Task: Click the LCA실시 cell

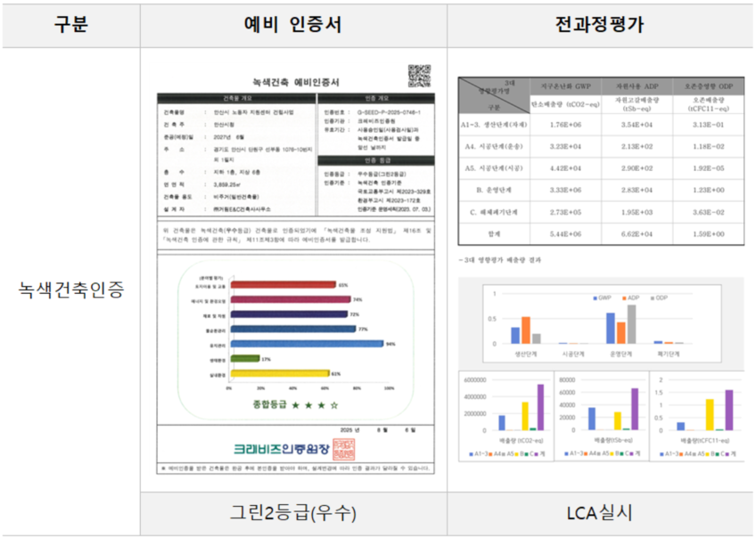Action: 599,513
